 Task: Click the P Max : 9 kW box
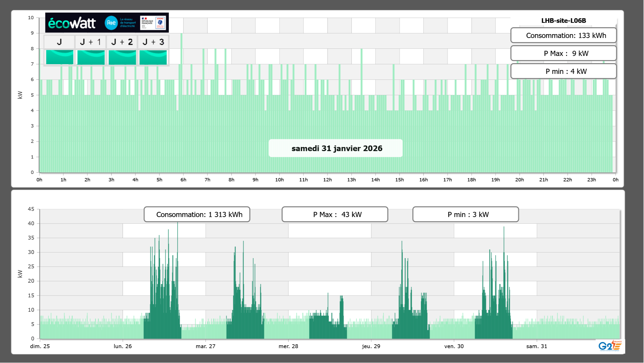[x=563, y=53]
